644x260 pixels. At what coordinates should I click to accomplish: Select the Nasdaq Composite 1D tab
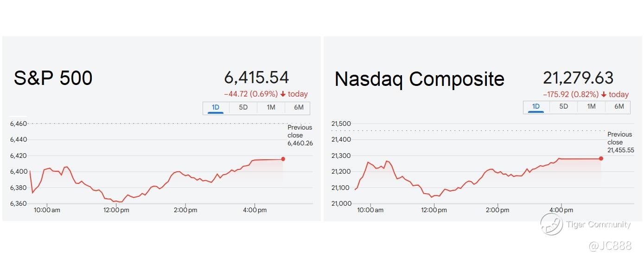[x=536, y=106]
